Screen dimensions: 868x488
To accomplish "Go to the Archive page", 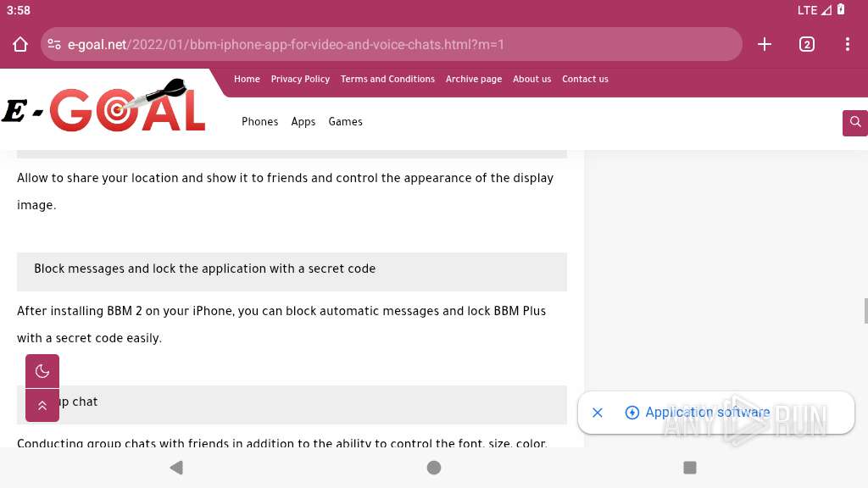I will (x=474, y=79).
